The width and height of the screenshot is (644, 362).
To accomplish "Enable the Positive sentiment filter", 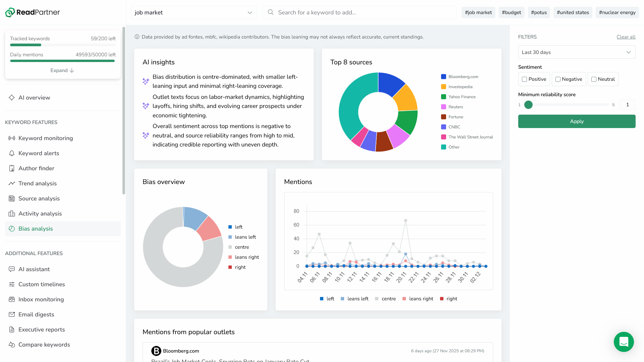I will (x=525, y=79).
